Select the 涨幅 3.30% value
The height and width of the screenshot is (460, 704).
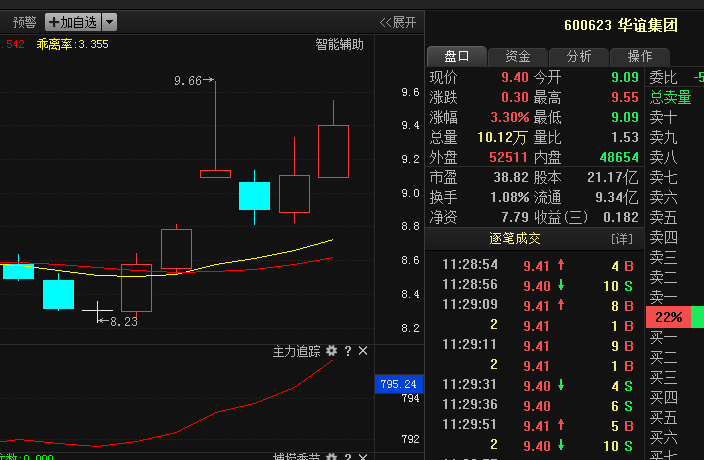510,118
